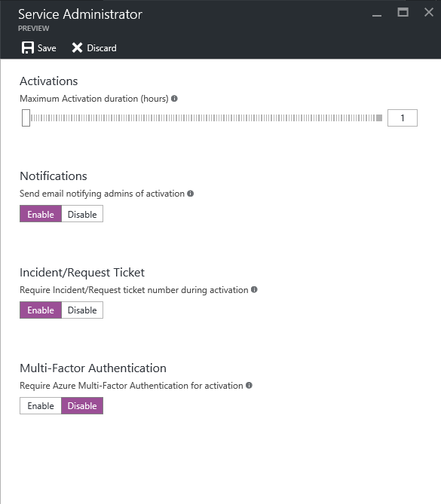Close the Service Administrator blade
441x504 pixels.
(429, 12)
